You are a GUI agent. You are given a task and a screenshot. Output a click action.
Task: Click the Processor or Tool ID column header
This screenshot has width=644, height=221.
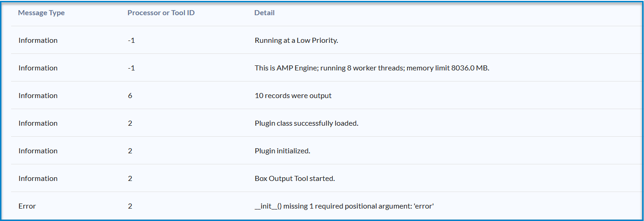click(161, 13)
